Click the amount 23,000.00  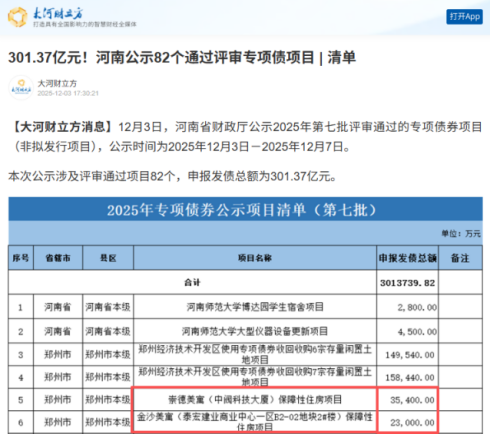[412, 423]
